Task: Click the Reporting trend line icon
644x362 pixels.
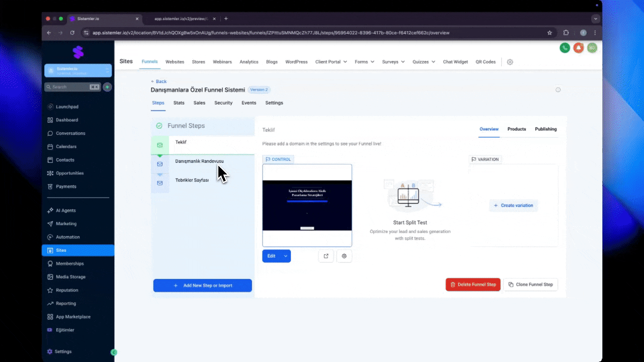Action: click(50, 304)
